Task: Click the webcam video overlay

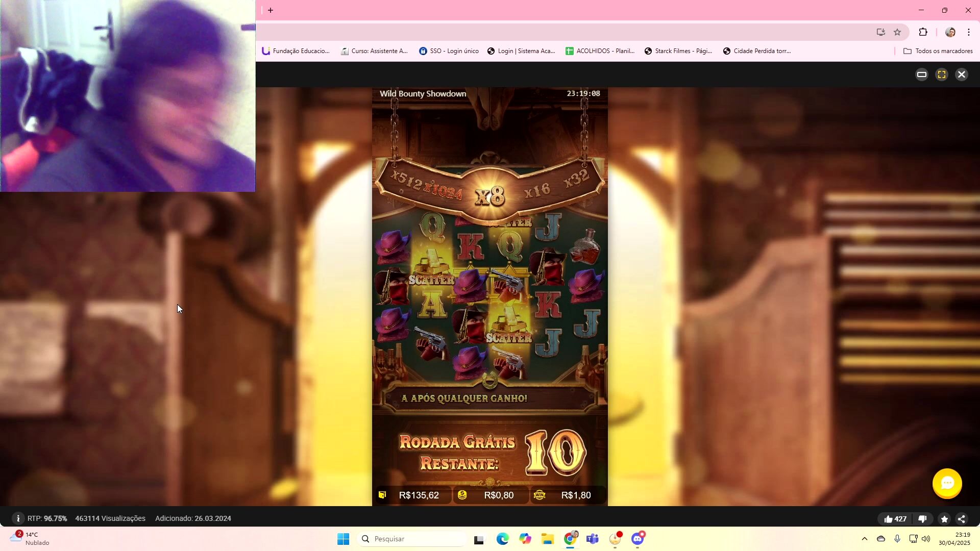Action: click(x=128, y=96)
